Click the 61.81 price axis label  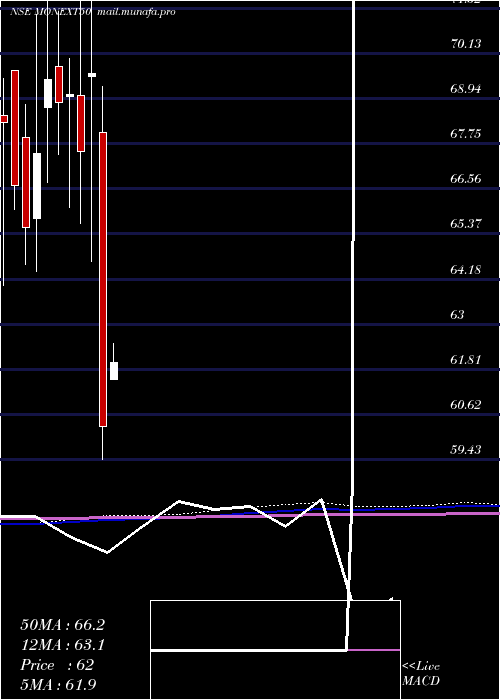click(466, 359)
